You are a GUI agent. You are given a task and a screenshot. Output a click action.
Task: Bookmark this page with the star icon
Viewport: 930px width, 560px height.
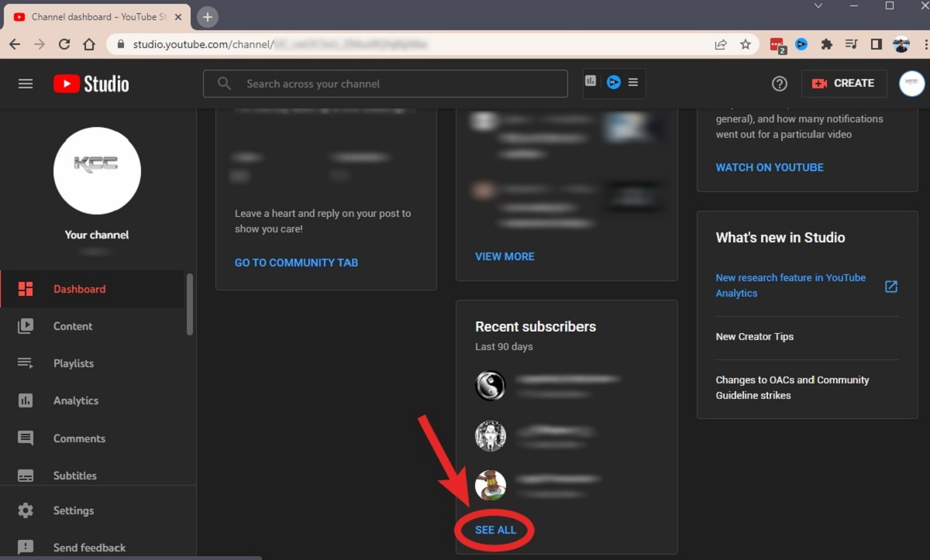click(746, 44)
